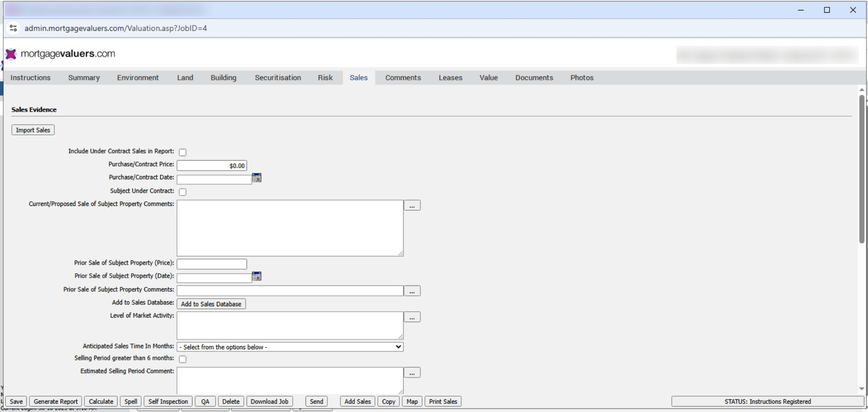Image resolution: width=868 pixels, height=412 pixels.
Task: Switch to the Environment tab
Action: click(138, 78)
